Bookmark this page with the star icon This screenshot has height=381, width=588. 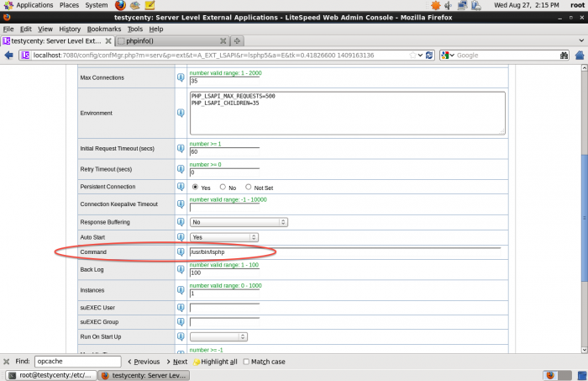[x=413, y=56]
